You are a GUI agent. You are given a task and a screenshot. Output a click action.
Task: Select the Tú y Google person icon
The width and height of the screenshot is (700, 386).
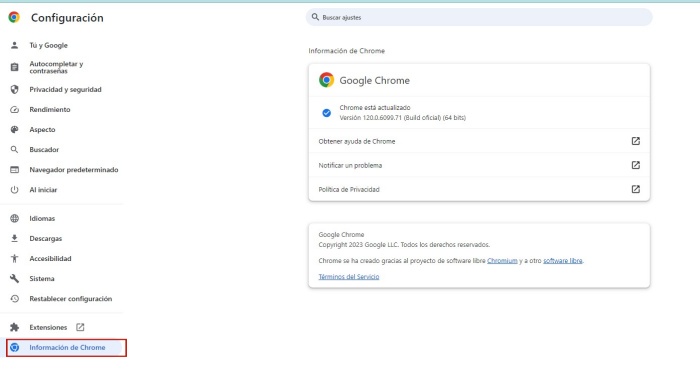(x=15, y=45)
